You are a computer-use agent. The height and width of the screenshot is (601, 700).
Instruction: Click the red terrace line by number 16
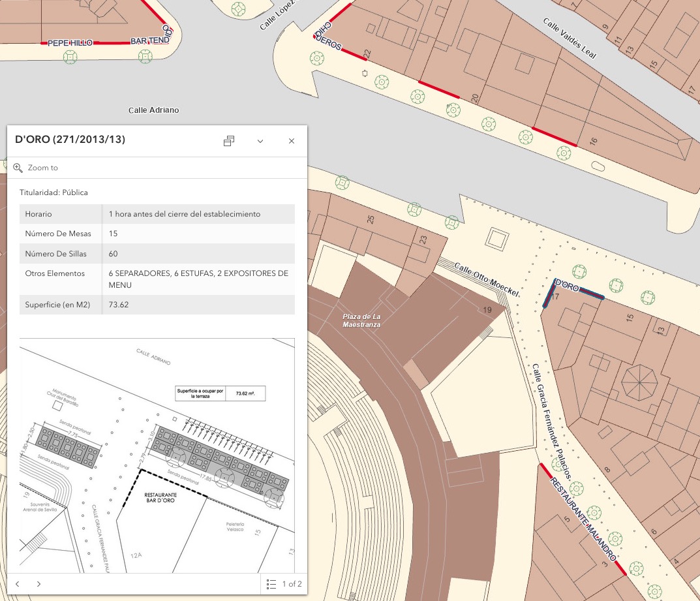(554, 136)
